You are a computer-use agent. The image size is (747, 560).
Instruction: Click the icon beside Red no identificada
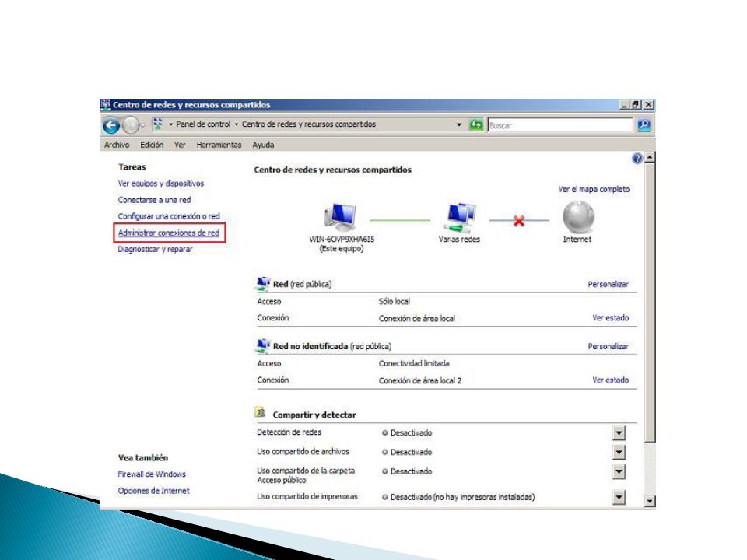pyautogui.click(x=263, y=345)
